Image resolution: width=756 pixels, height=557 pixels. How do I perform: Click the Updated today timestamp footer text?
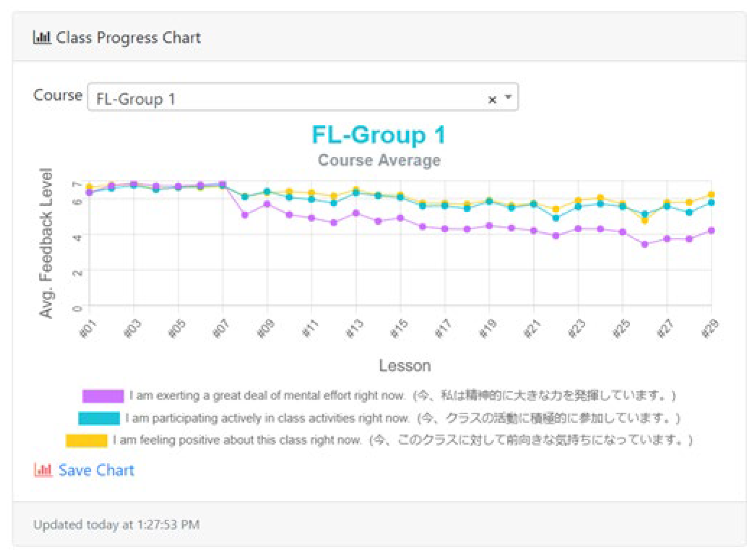click(116, 524)
